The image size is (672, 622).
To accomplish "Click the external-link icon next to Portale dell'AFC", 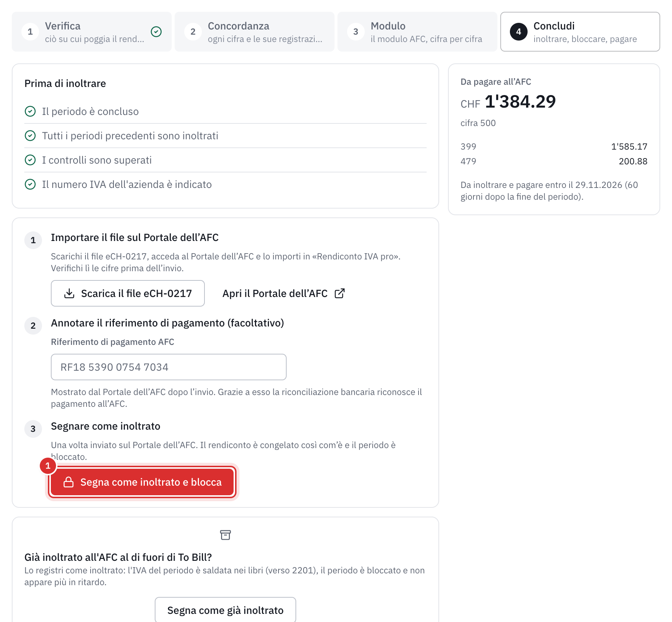I will [x=340, y=293].
